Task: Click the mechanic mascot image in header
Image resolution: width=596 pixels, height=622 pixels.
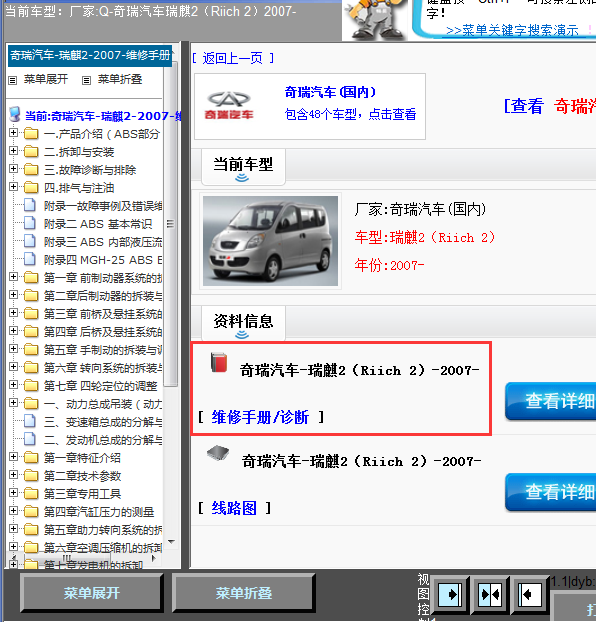Action: [373, 19]
